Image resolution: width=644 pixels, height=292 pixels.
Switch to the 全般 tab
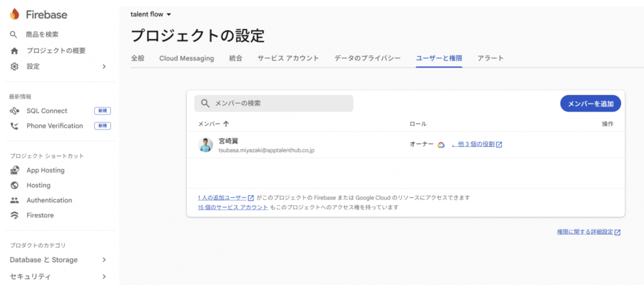pyautogui.click(x=138, y=58)
